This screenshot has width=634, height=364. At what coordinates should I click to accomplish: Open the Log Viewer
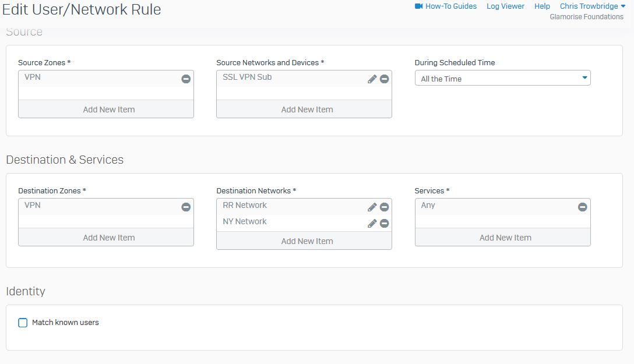505,6
